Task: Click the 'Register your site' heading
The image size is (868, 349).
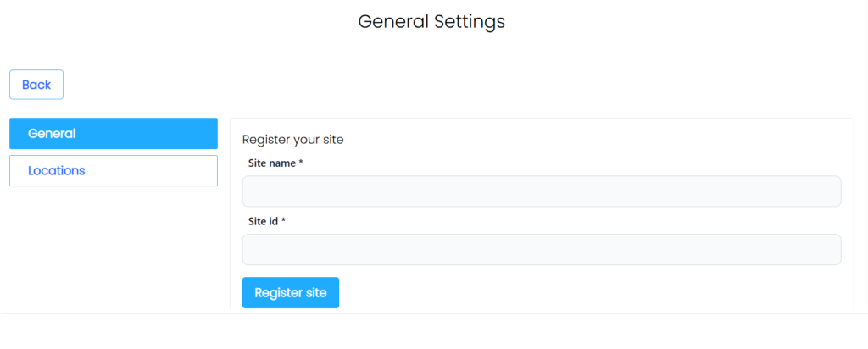Action: (x=292, y=140)
